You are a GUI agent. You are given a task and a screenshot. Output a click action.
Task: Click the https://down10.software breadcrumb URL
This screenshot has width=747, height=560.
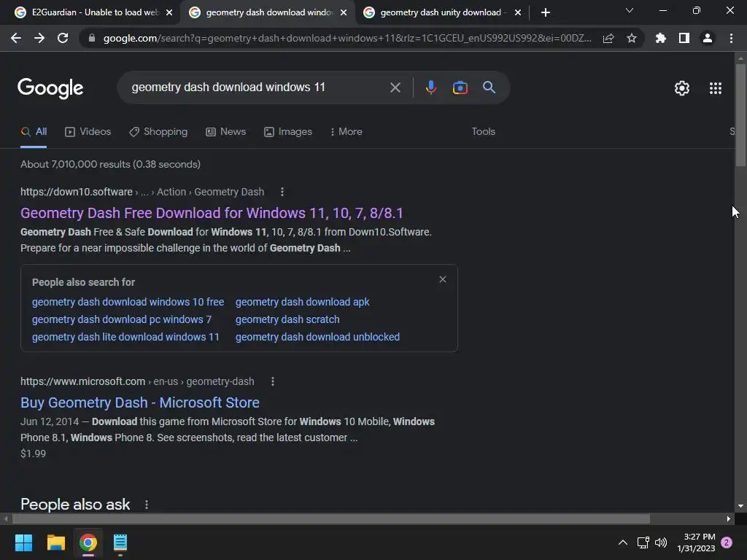point(76,192)
